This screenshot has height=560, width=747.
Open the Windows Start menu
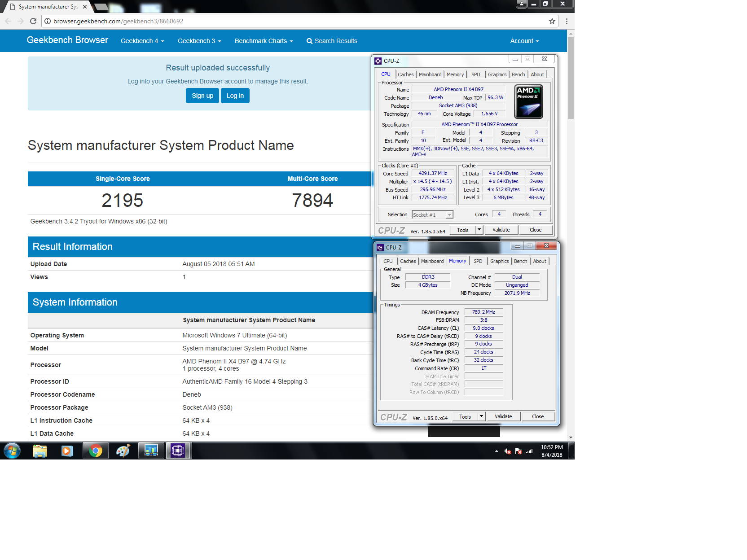(x=12, y=451)
